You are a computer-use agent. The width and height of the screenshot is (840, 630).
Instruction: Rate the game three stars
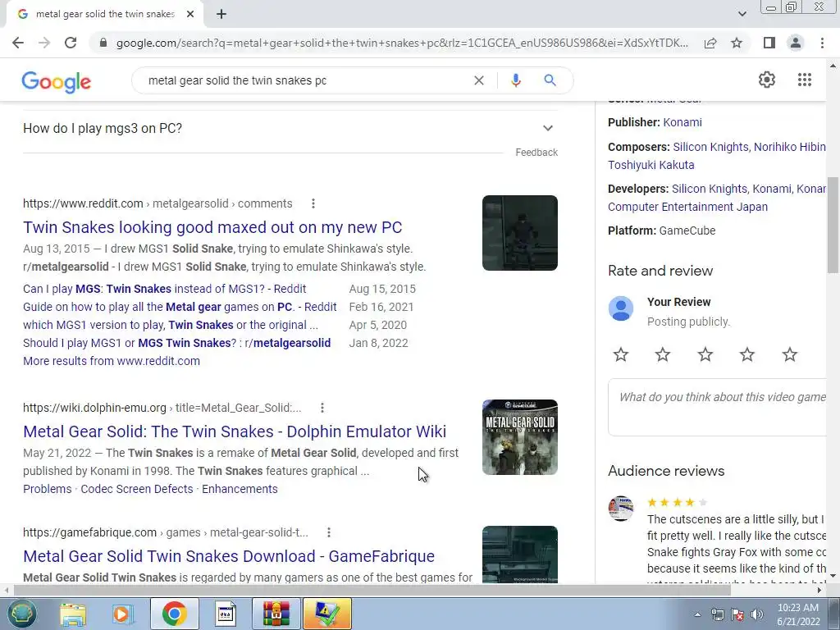[705, 354]
